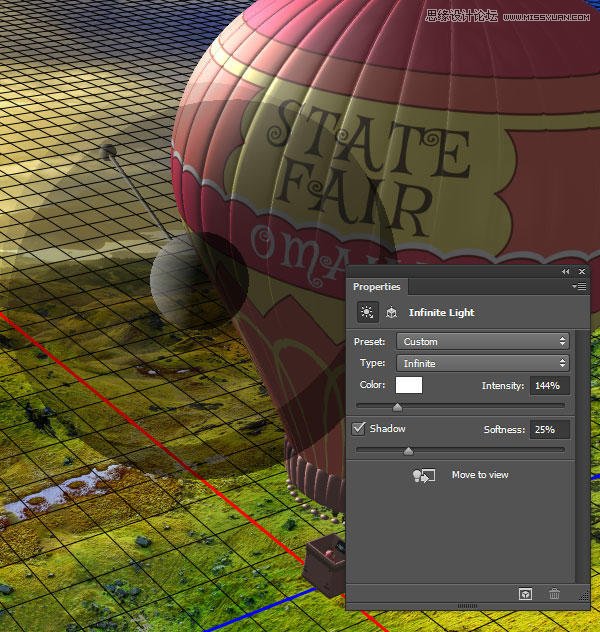
Task: Switch to the Properties tab
Action: (377, 287)
